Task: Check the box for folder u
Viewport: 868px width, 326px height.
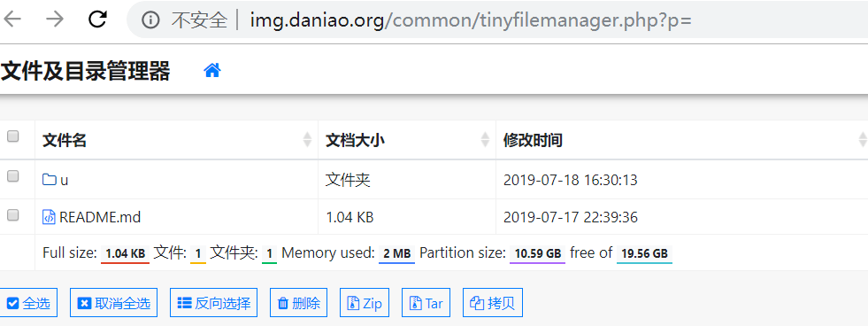Action: coord(12,176)
